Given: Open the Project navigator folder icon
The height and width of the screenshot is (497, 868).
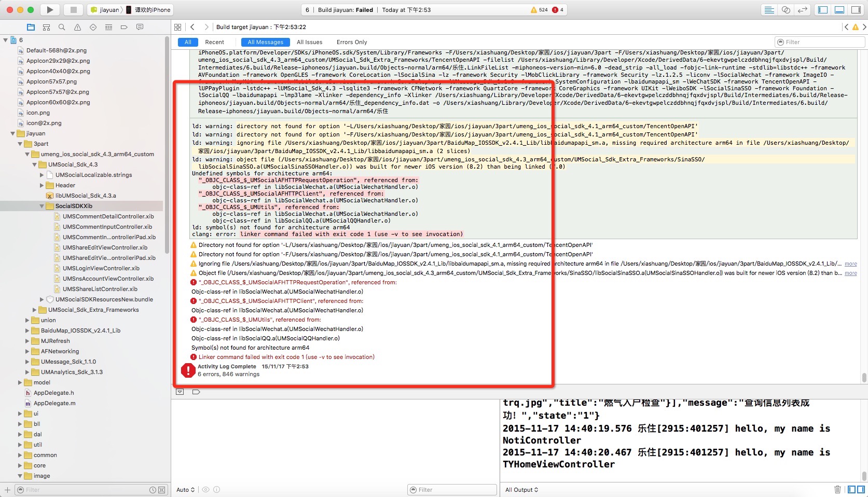Looking at the screenshot, I should [31, 27].
